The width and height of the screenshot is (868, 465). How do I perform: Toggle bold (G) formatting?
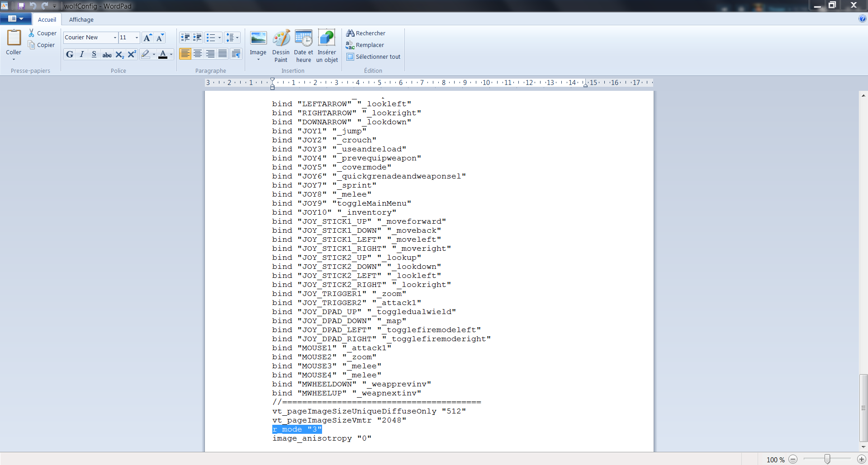pyautogui.click(x=70, y=54)
